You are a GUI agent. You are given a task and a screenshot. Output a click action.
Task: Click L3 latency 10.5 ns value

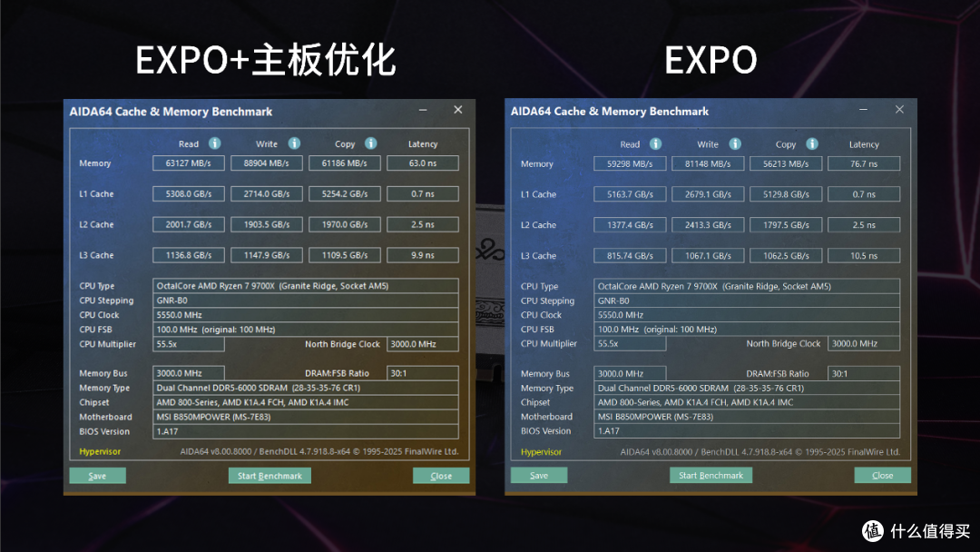(x=864, y=256)
